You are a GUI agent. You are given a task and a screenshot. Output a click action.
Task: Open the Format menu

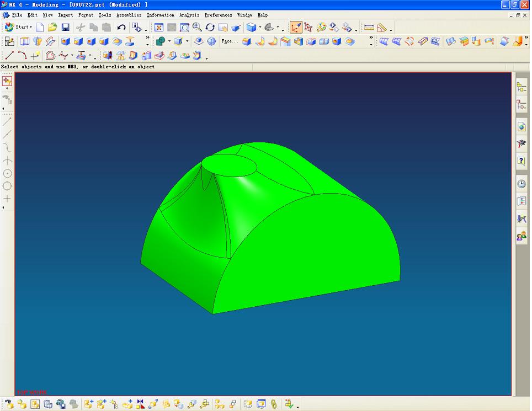86,15
